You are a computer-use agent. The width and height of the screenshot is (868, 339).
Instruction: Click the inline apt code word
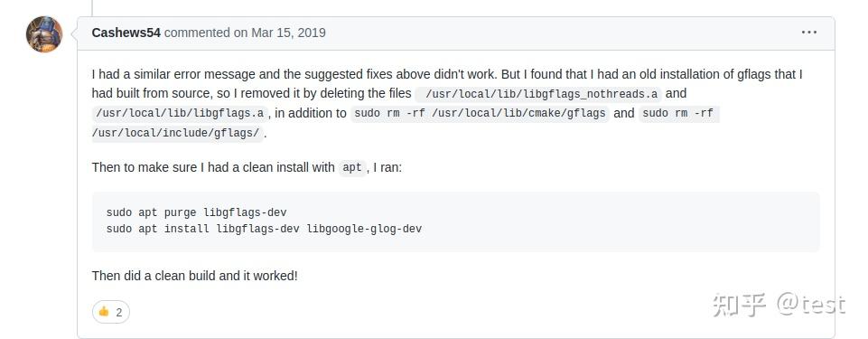(352, 167)
